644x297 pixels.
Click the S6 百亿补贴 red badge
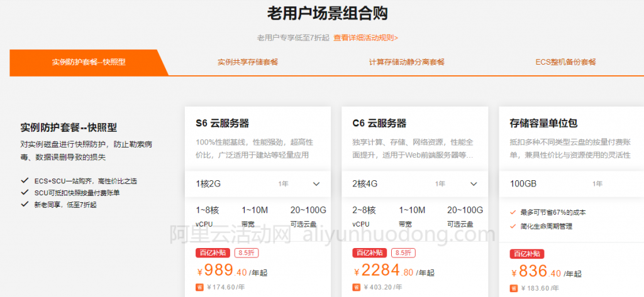[213, 252]
